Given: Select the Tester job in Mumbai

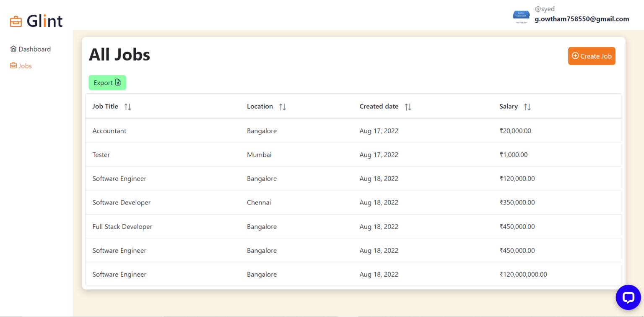Looking at the screenshot, I should tap(101, 155).
